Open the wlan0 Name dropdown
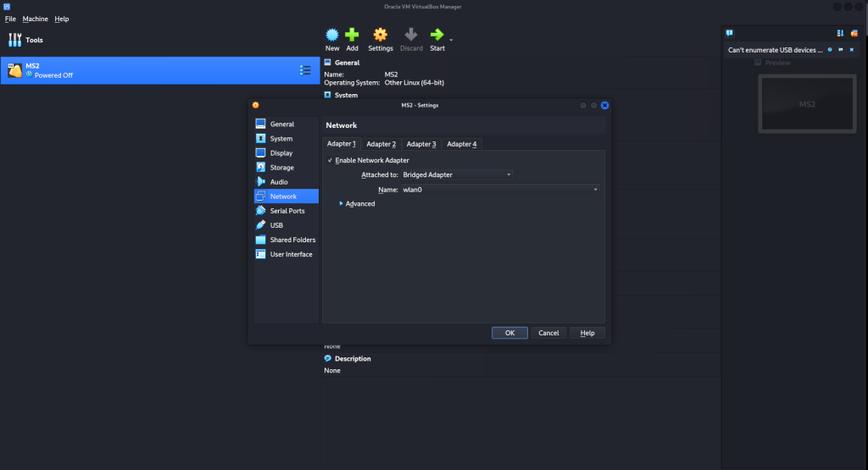868x470 pixels. coord(500,190)
